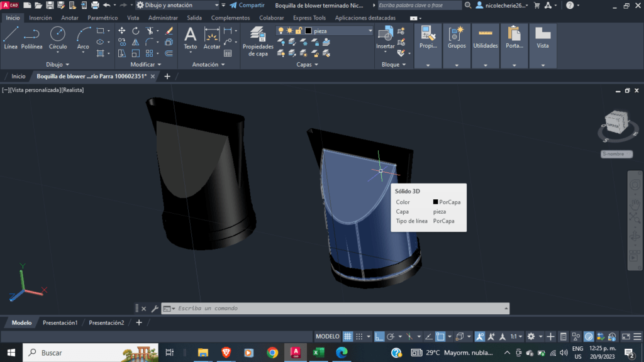
Task: Click the Copy objects tool icon
Action: [122, 42]
